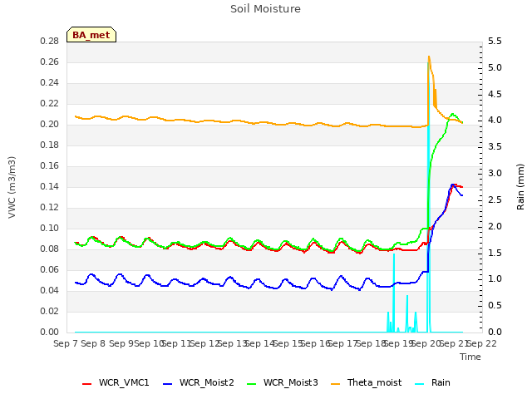Click the Sep 22 date tick label

coord(482,343)
